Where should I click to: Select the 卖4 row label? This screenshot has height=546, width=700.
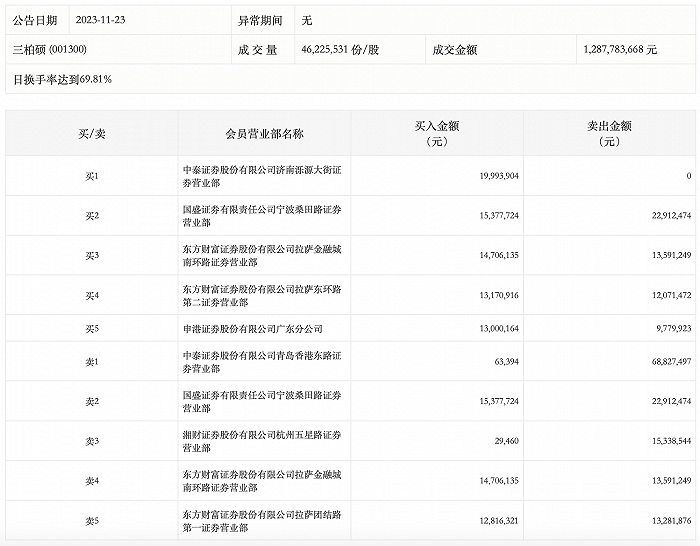[x=92, y=481]
